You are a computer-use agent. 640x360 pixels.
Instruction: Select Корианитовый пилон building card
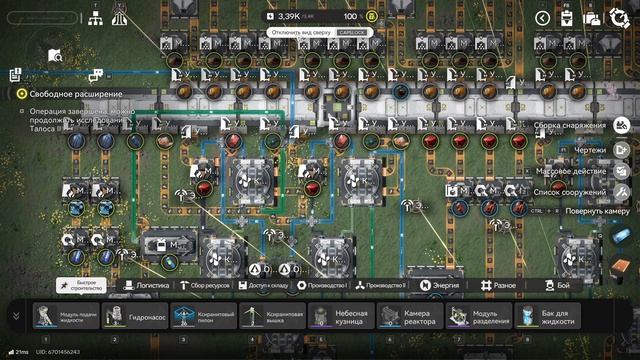(x=204, y=316)
